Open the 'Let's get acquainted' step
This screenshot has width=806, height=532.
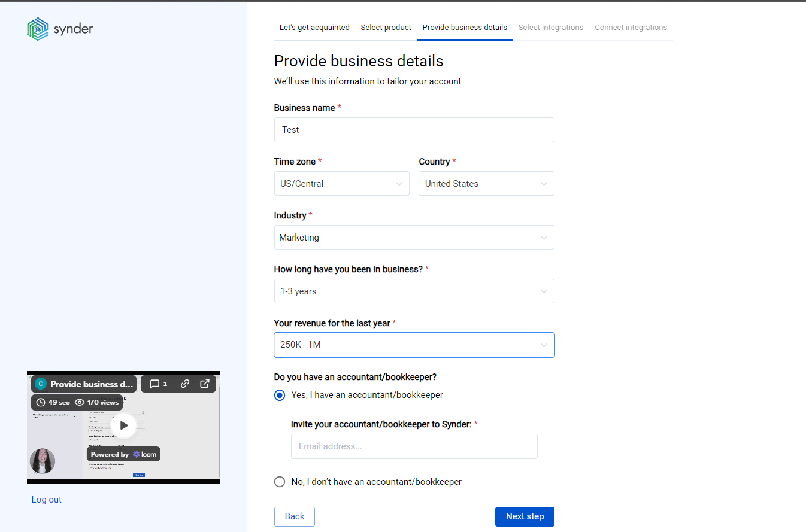pyautogui.click(x=314, y=27)
